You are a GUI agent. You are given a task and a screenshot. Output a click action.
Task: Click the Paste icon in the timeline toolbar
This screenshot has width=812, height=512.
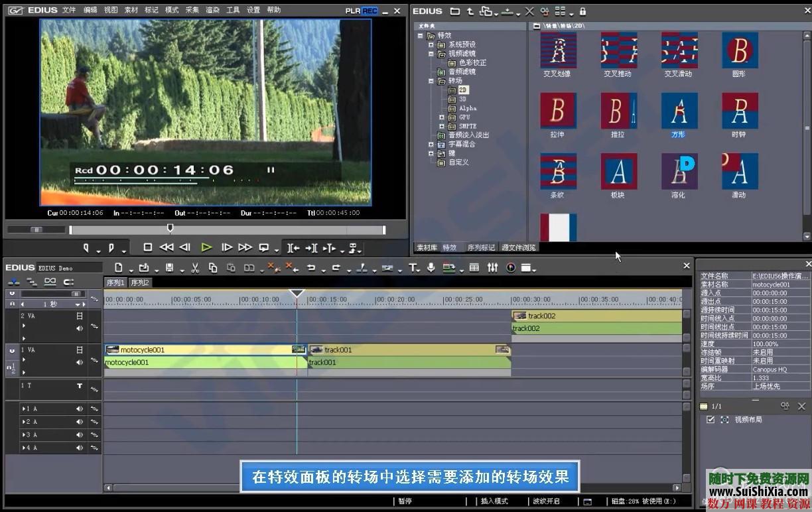(x=230, y=267)
